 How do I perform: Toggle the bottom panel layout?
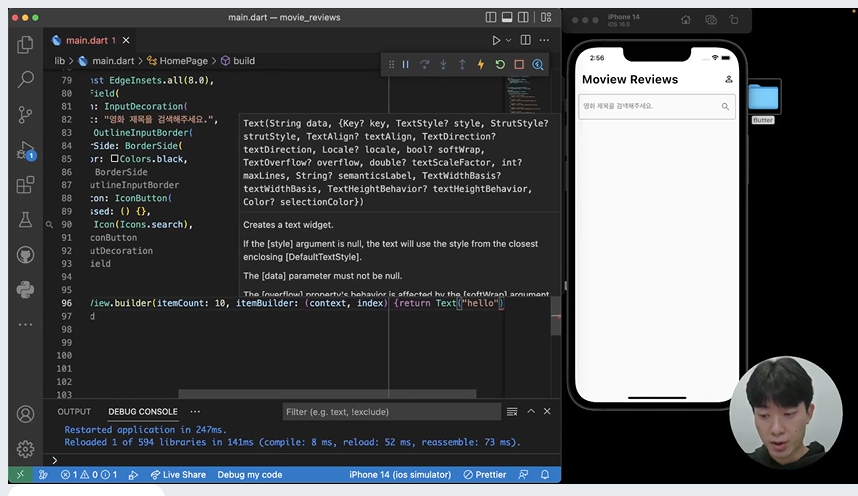tap(507, 18)
